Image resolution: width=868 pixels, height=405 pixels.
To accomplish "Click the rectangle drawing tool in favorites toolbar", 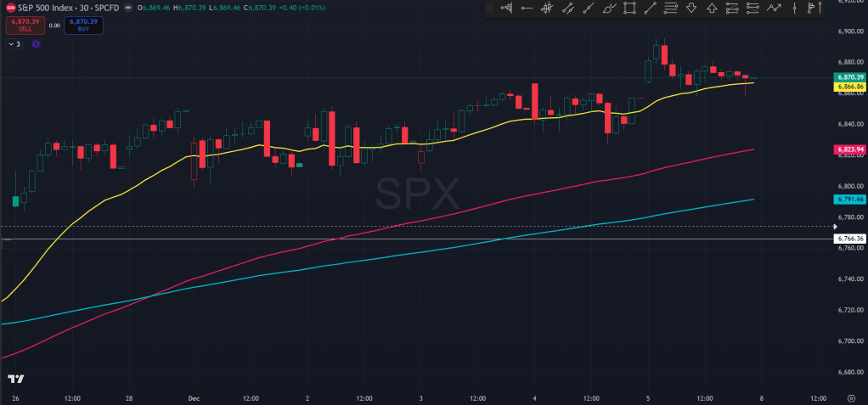I will point(629,8).
